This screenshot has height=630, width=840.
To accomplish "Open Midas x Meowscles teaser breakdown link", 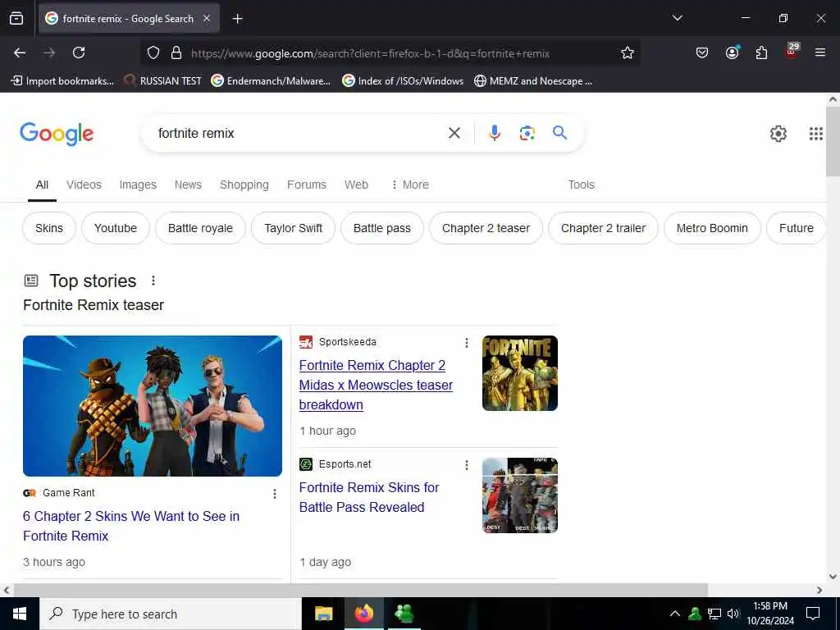I will (376, 386).
